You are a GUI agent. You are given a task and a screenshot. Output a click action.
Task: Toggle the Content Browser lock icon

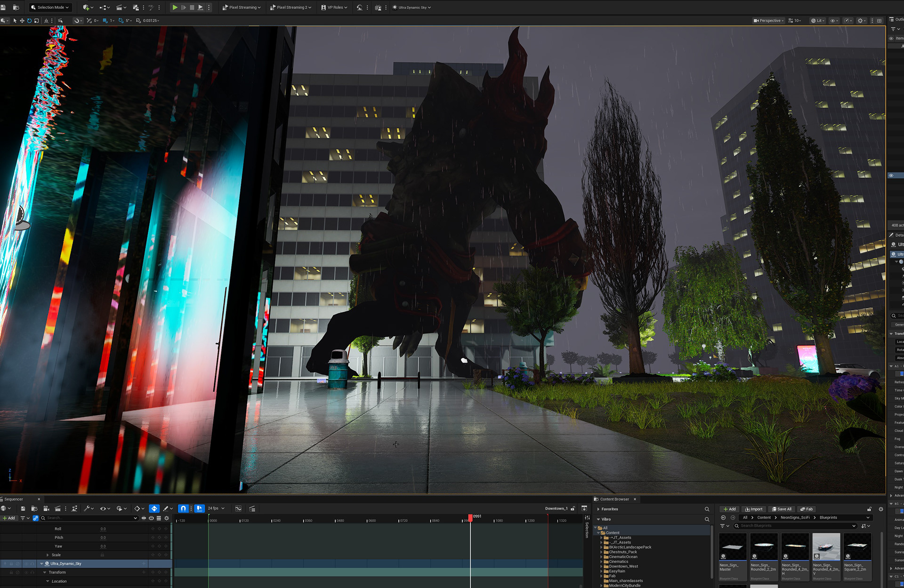869,509
